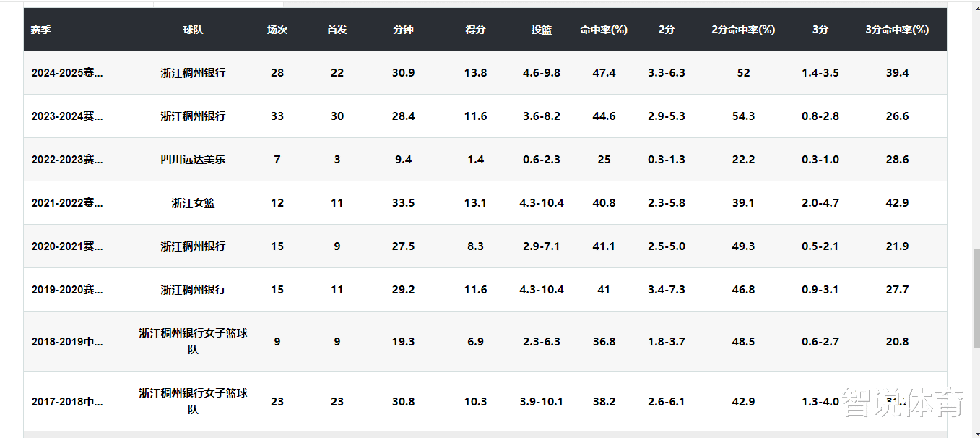
Task: Click the 2分命中率(%) column header
Action: (743, 30)
